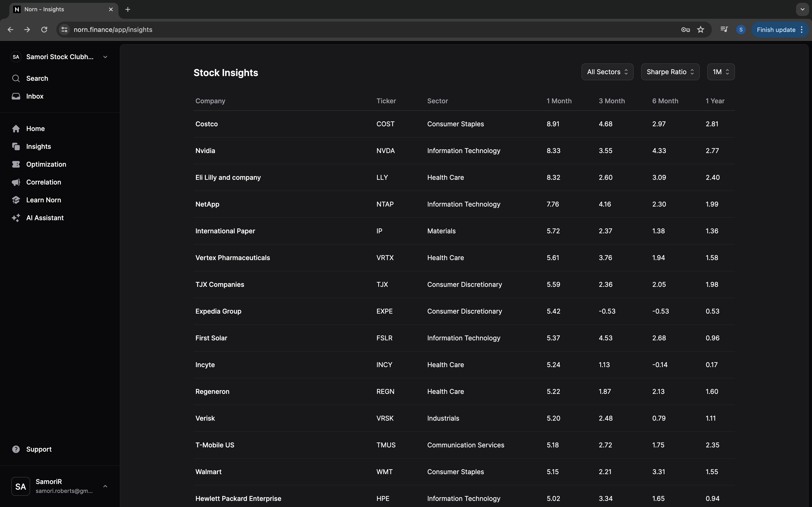Click the Search magnifier icon
The width and height of the screenshot is (812, 507).
[16, 78]
